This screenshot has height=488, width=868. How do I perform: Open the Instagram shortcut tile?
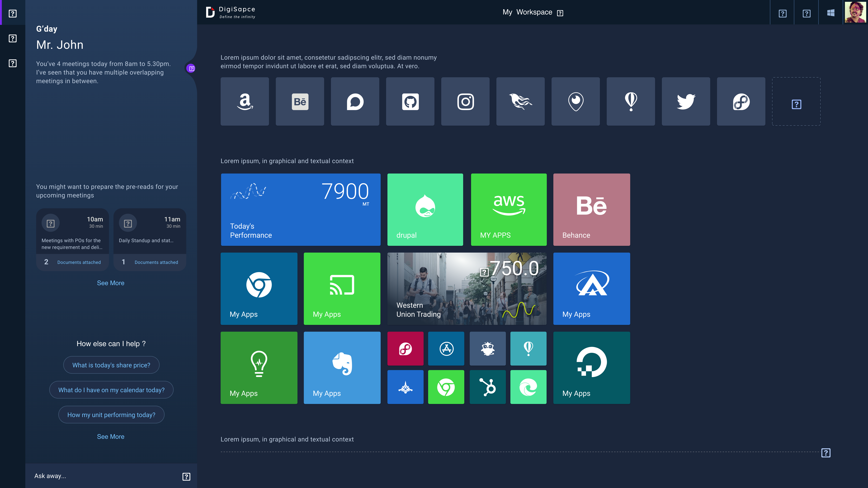(x=465, y=101)
